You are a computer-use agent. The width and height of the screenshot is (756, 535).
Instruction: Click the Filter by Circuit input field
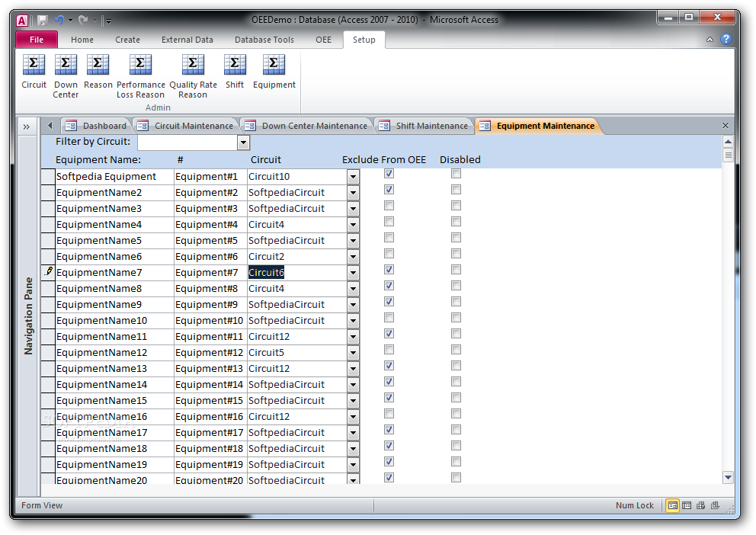pos(188,143)
